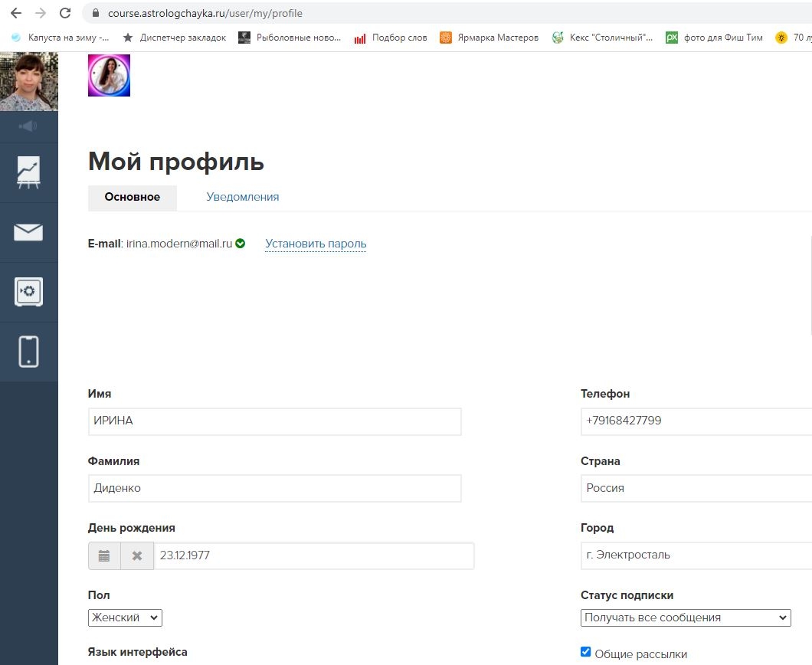The width and height of the screenshot is (812, 665).
Task: Click the round school logo thumbnail
Action: (x=109, y=76)
